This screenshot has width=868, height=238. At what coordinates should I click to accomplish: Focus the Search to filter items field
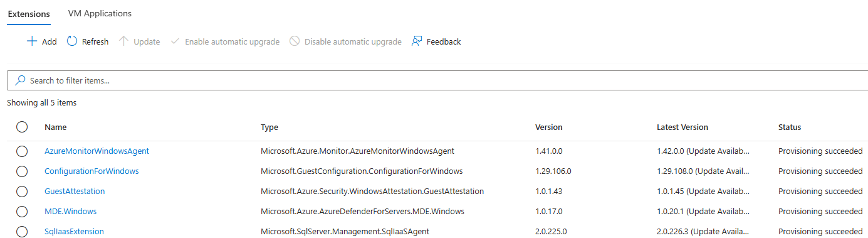[x=437, y=80]
